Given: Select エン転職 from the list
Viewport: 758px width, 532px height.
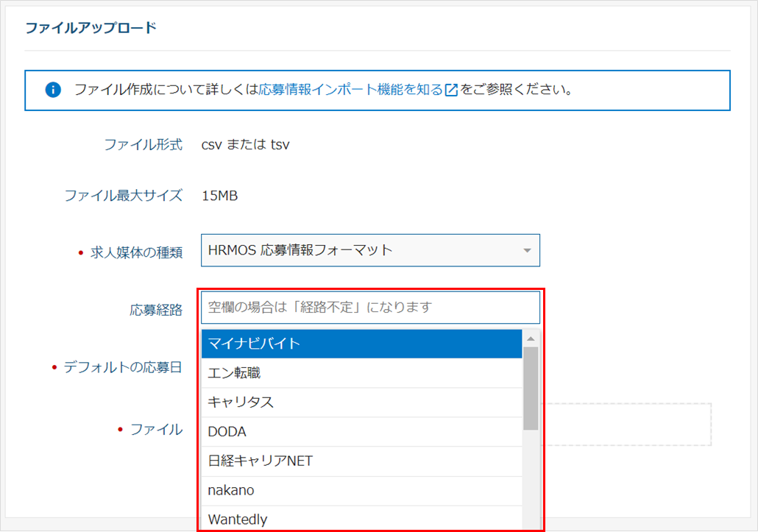Looking at the screenshot, I should [x=361, y=373].
